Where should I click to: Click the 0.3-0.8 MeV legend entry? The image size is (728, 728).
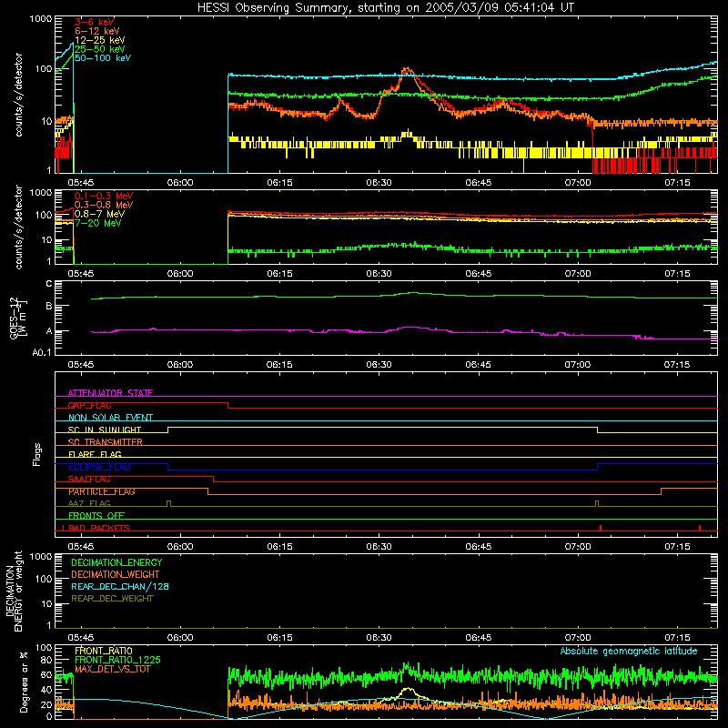click(x=104, y=205)
